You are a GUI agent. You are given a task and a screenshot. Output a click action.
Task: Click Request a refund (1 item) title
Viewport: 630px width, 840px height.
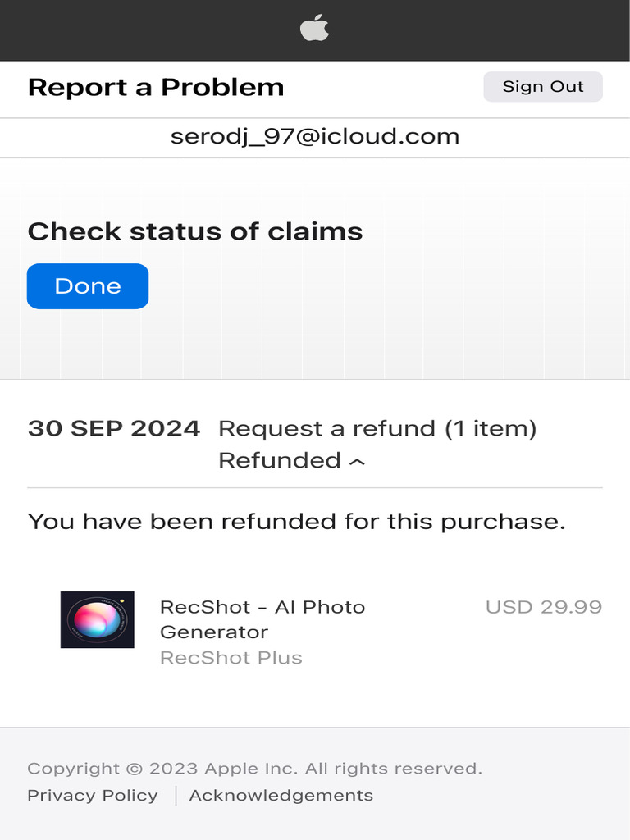coord(377,428)
